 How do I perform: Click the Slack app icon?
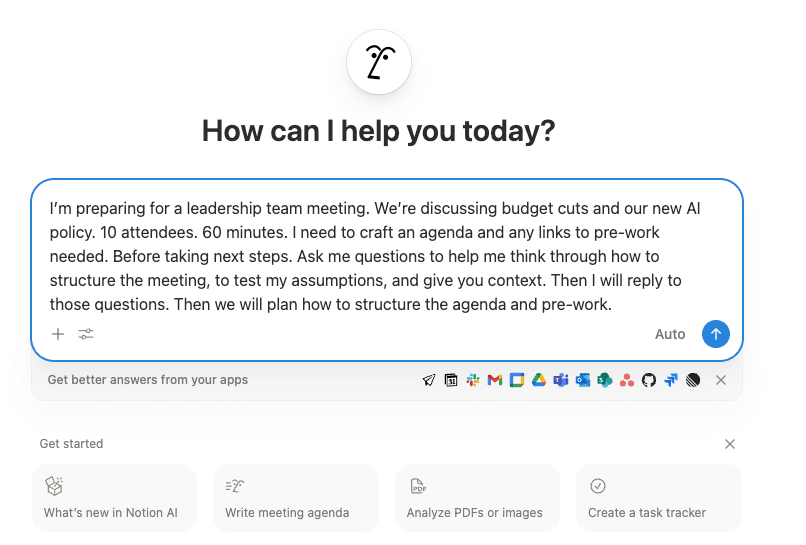(x=472, y=380)
